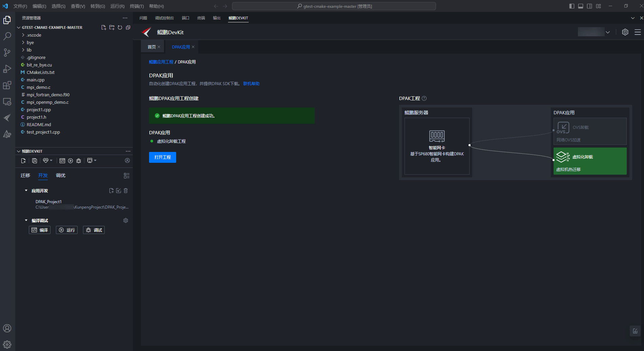Image resolution: width=644 pixels, height=351 pixels.
Task: Open the 文件(F) menu
Action: pyautogui.click(x=20, y=6)
